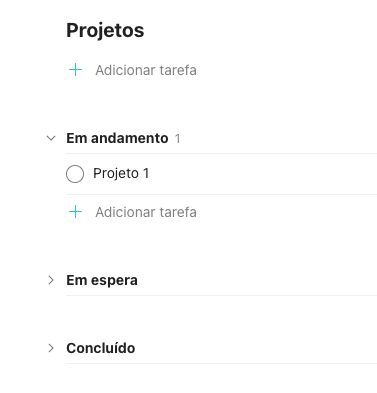This screenshot has height=393, width=377.
Task: Click the Projetos page title
Action: [105, 30]
